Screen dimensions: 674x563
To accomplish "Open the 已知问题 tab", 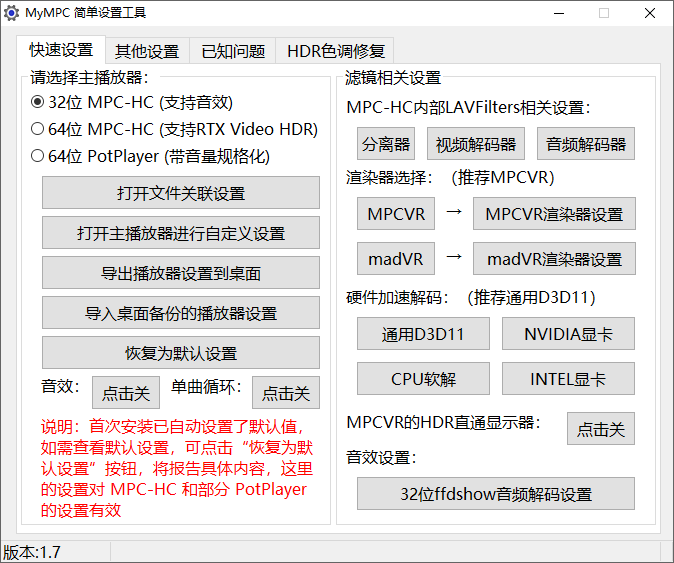I will pos(233,52).
